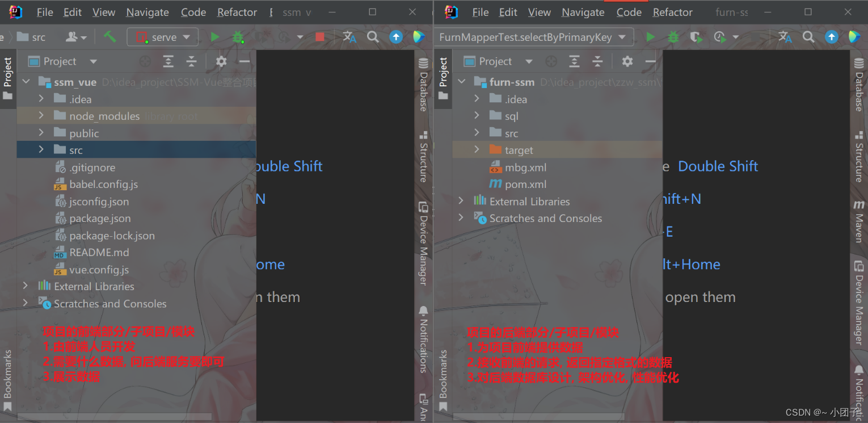Click the src breadcrumb in ssm_vue navigation bar
This screenshot has width=868, height=423.
32,37
